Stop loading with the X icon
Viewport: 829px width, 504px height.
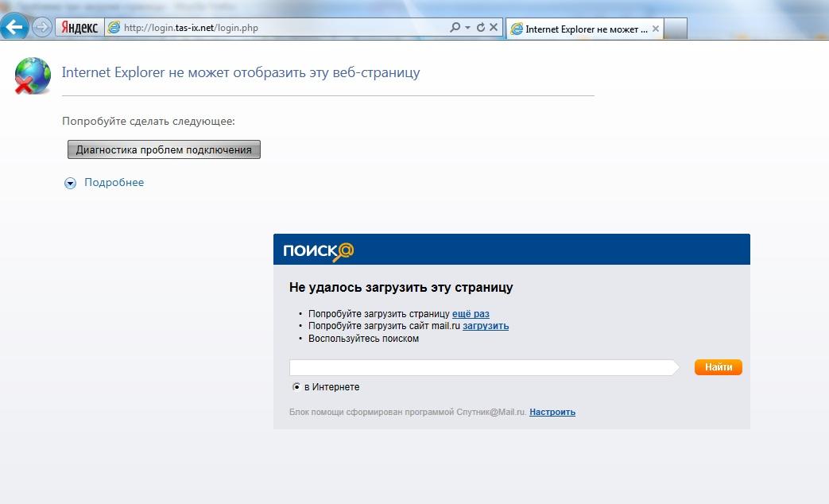(494, 28)
